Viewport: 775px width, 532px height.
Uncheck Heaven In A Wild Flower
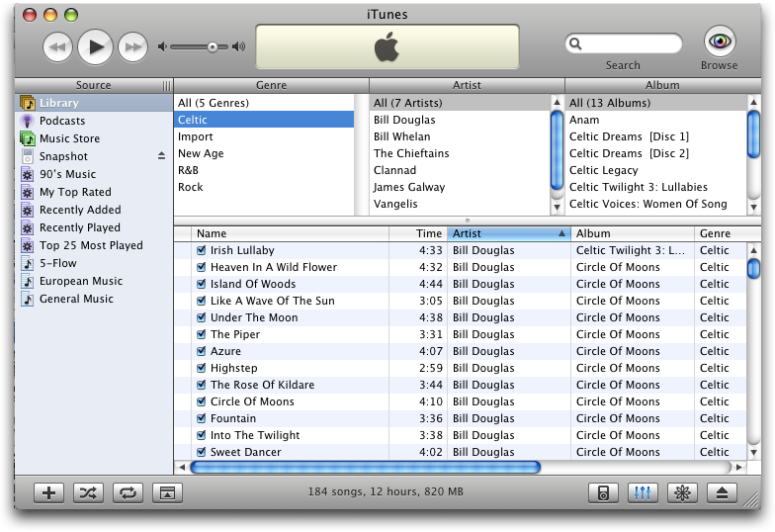[x=202, y=267]
